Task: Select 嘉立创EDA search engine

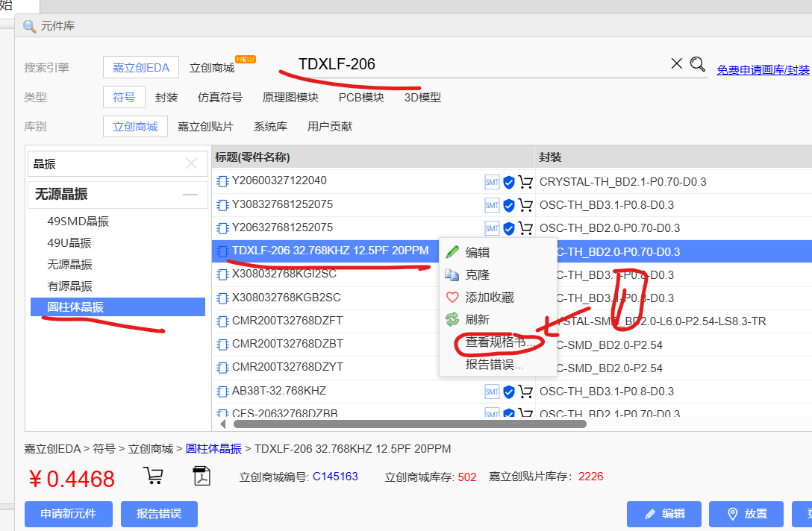Action: (x=141, y=67)
